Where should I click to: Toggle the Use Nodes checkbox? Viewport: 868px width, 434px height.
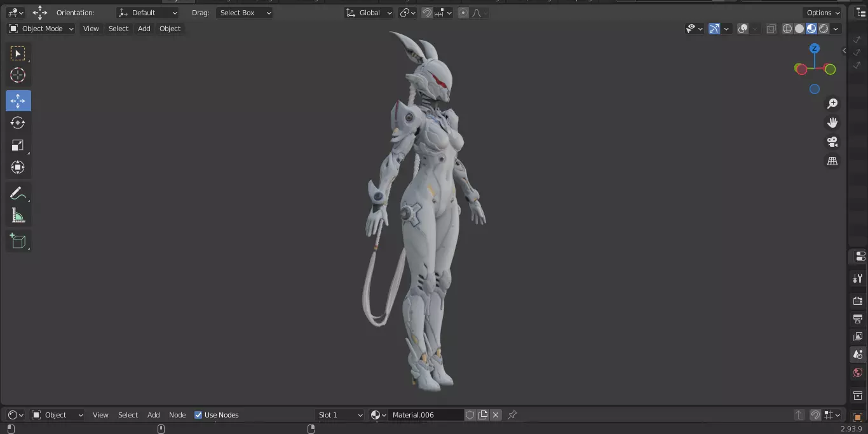click(x=198, y=415)
